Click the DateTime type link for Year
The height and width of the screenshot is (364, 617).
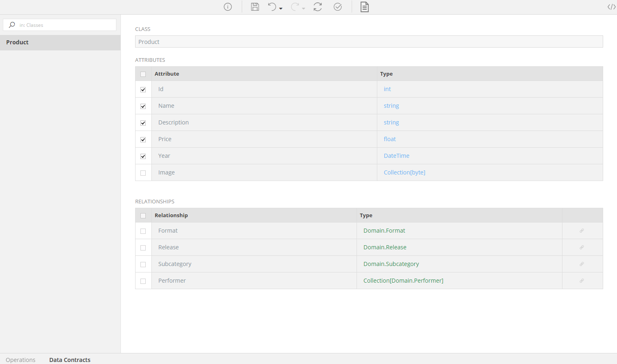click(x=396, y=156)
